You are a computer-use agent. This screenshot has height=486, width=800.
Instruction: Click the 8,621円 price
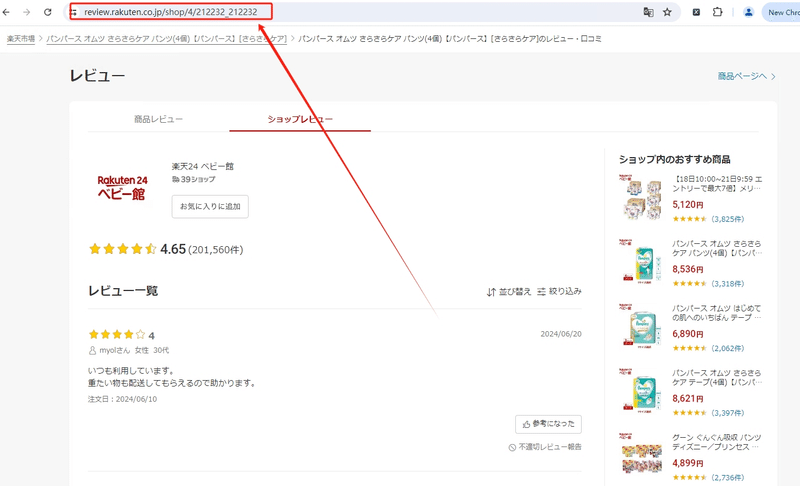click(688, 398)
